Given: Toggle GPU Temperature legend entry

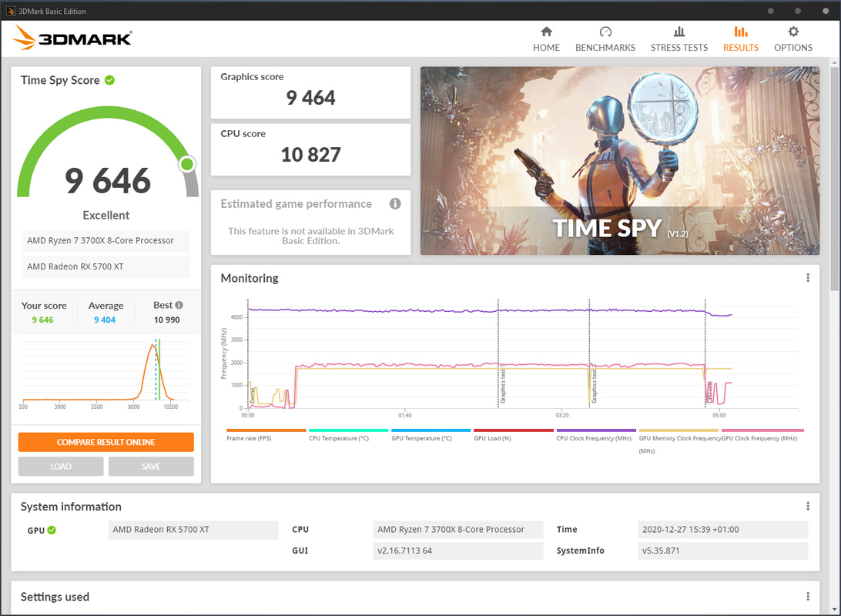Looking at the screenshot, I should 431,435.
